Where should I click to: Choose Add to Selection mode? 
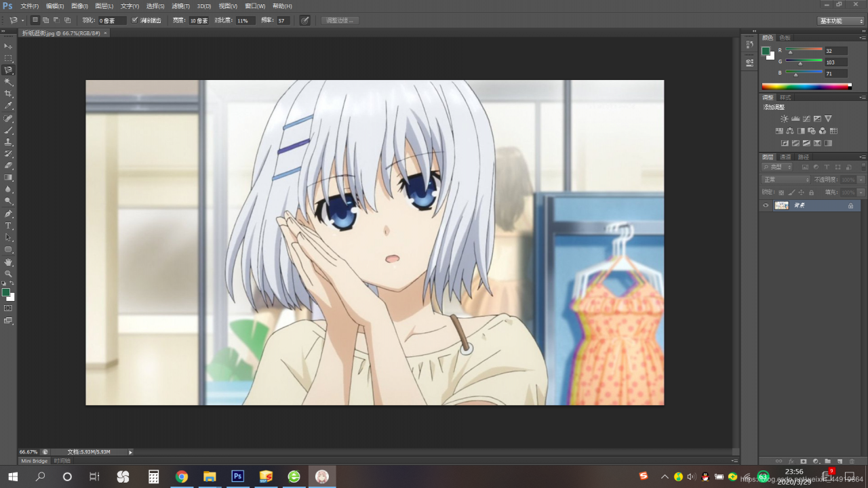click(x=45, y=20)
